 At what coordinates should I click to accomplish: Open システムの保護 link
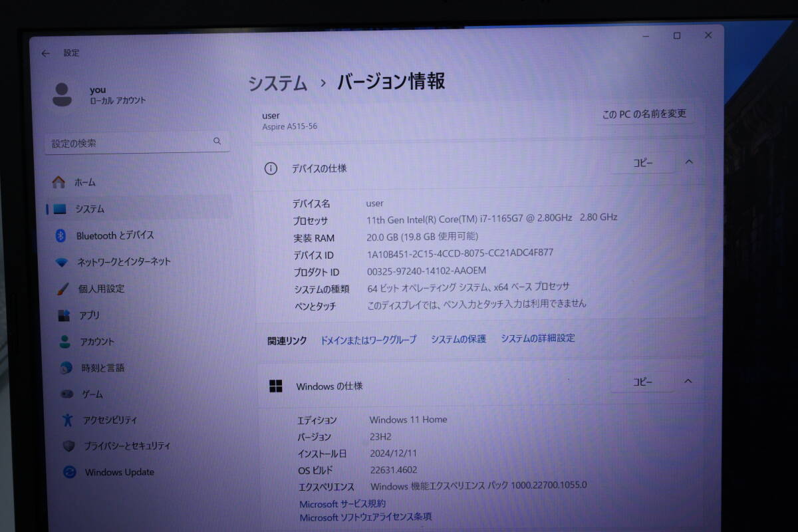click(458, 339)
